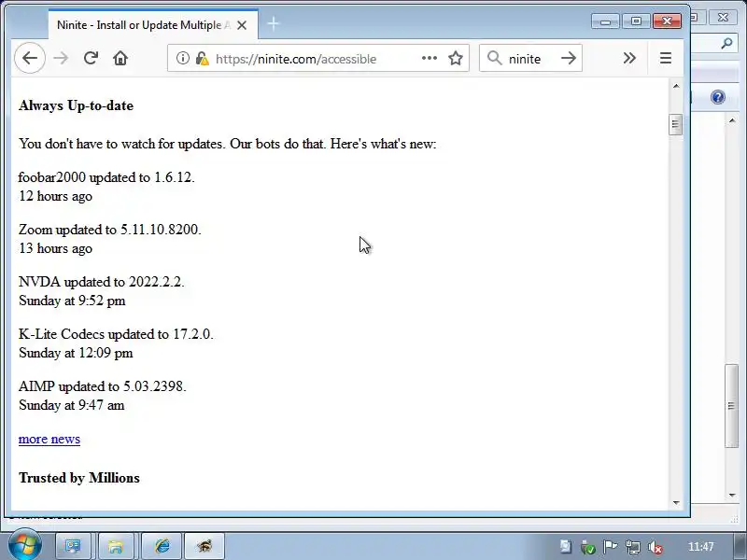Click the Always Up-to-date heading
The height and width of the screenshot is (560, 747).
tap(77, 105)
